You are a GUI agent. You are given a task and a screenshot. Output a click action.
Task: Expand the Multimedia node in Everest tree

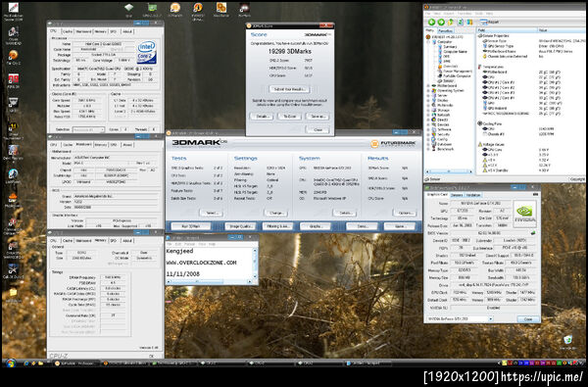pyautogui.click(x=428, y=105)
